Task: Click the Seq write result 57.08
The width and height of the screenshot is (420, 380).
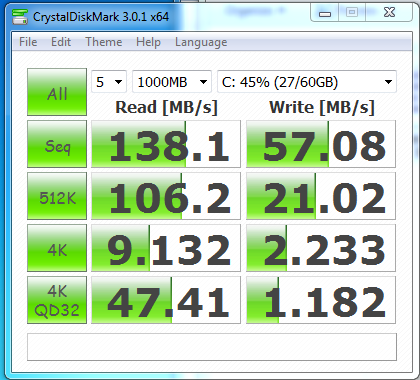Action: tap(321, 144)
